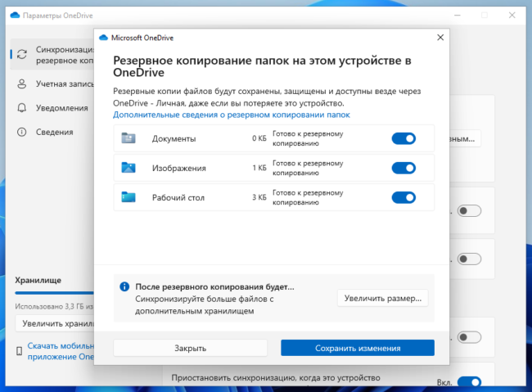Click the account person icon in the sidebar
The width and height of the screenshot is (532, 392).
tap(22, 83)
